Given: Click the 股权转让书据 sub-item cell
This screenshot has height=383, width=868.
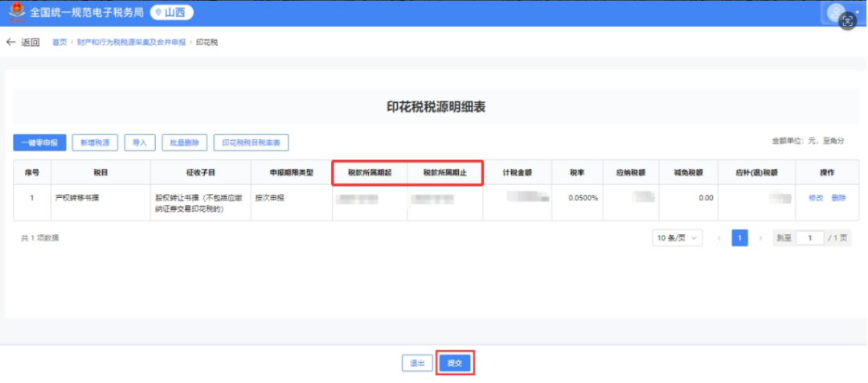Looking at the screenshot, I should point(200,203).
